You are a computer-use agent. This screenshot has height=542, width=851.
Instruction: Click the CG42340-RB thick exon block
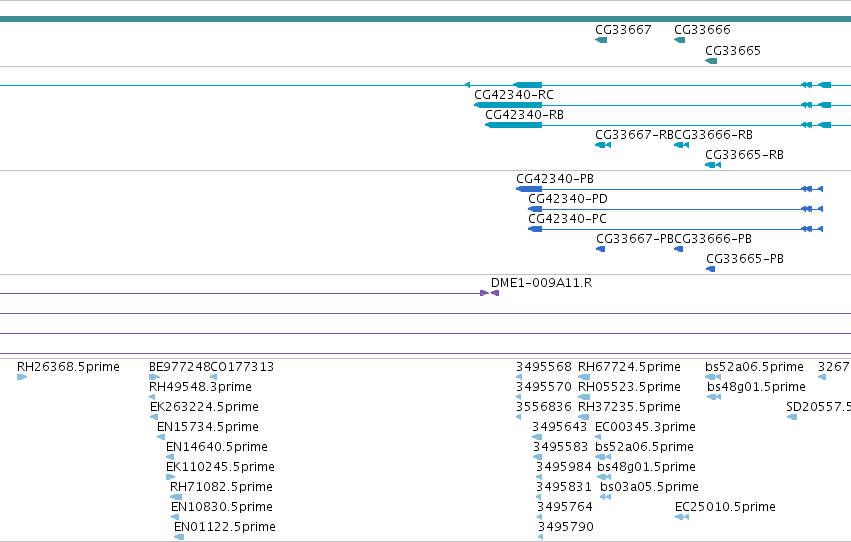[x=513, y=125]
